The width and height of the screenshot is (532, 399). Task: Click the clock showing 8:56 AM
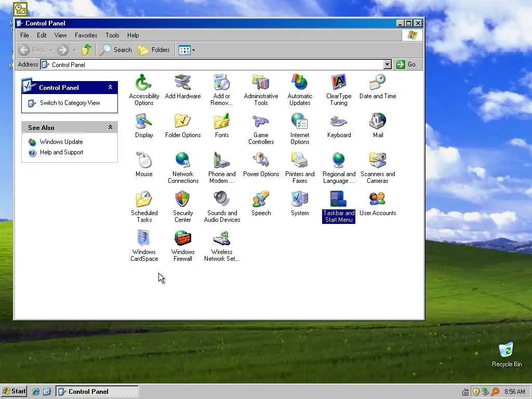pyautogui.click(x=515, y=392)
